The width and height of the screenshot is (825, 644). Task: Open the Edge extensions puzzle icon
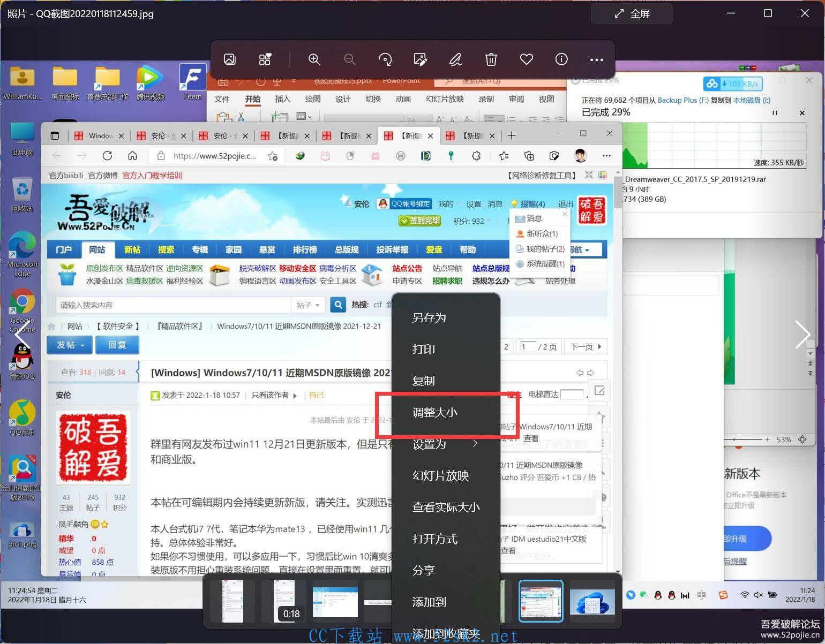point(476,156)
